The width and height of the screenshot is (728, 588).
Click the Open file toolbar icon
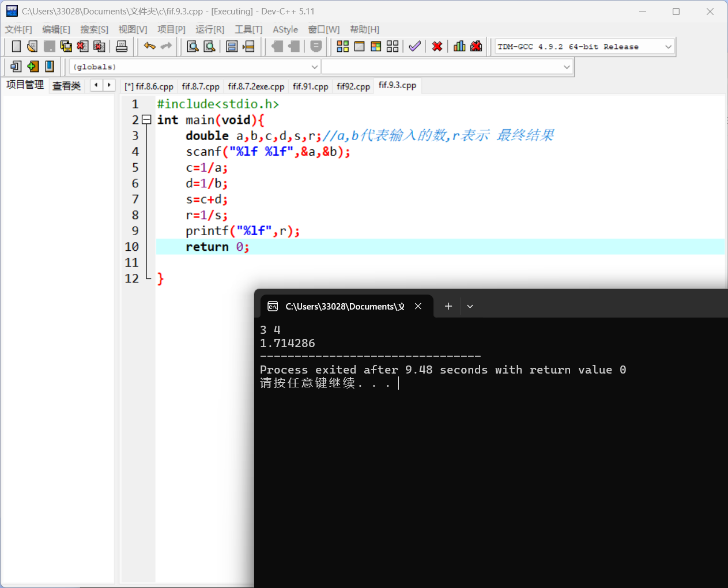click(x=32, y=47)
